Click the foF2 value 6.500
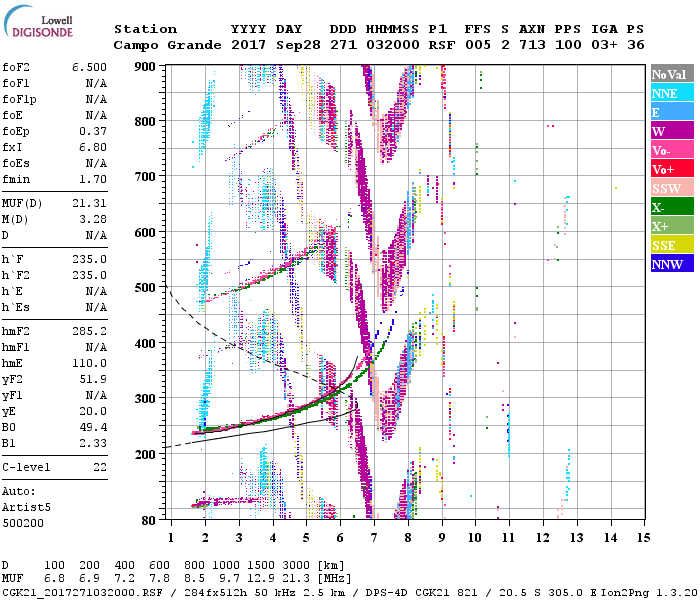 pos(89,65)
